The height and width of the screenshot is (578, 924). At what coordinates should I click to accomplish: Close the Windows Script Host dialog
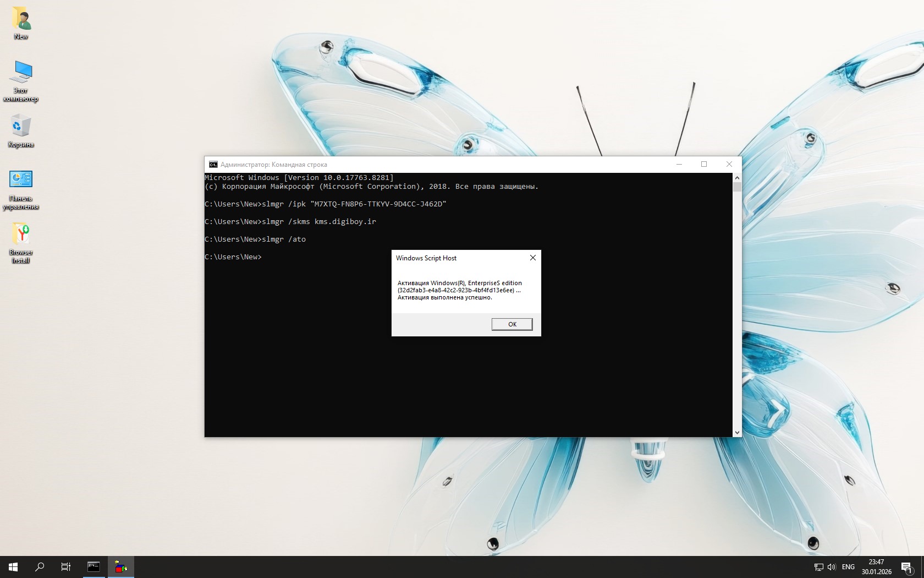click(x=532, y=258)
